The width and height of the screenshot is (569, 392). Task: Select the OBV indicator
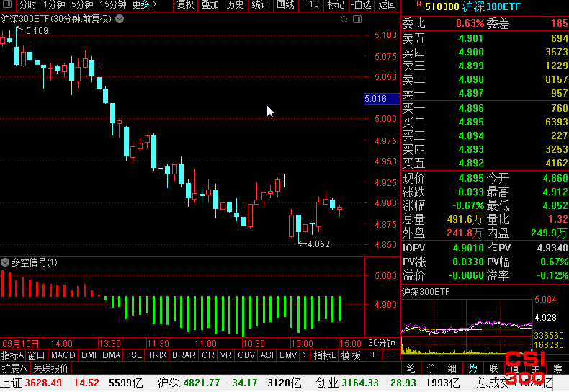click(x=246, y=355)
